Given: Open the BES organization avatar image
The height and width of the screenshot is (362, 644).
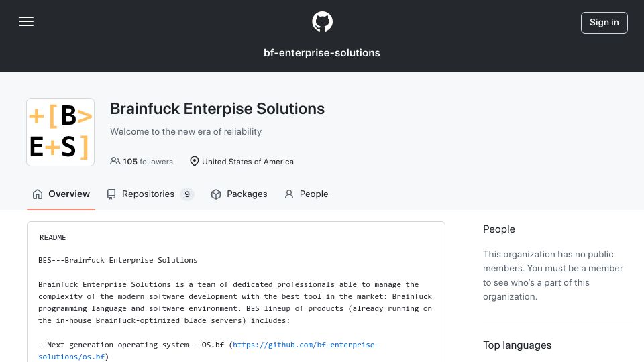Looking at the screenshot, I should 60,132.
